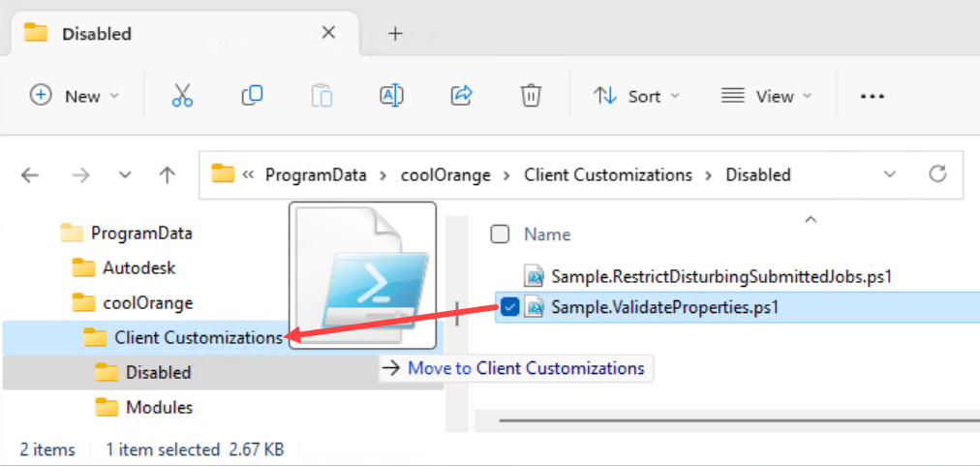Show recent locations dropdown chevron
The width and height of the screenshot is (980, 466).
[x=125, y=174]
